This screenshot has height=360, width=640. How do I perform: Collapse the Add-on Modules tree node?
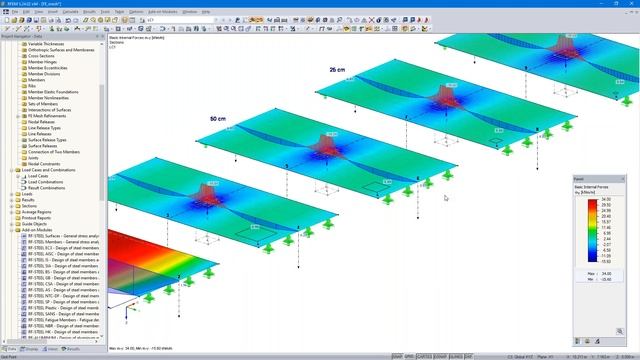(12, 230)
